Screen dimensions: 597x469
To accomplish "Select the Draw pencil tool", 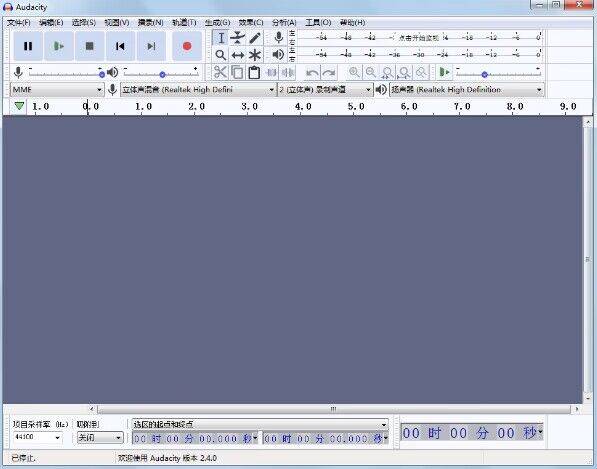I will point(255,38).
